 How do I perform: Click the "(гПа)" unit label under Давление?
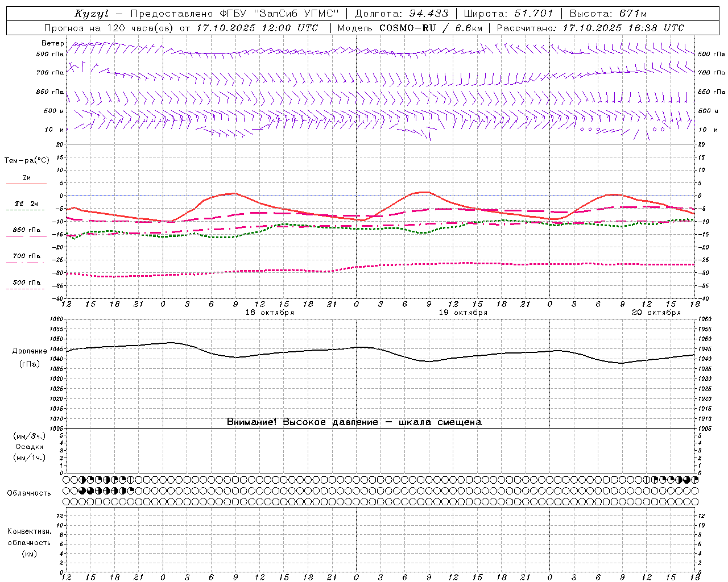pyautogui.click(x=30, y=364)
